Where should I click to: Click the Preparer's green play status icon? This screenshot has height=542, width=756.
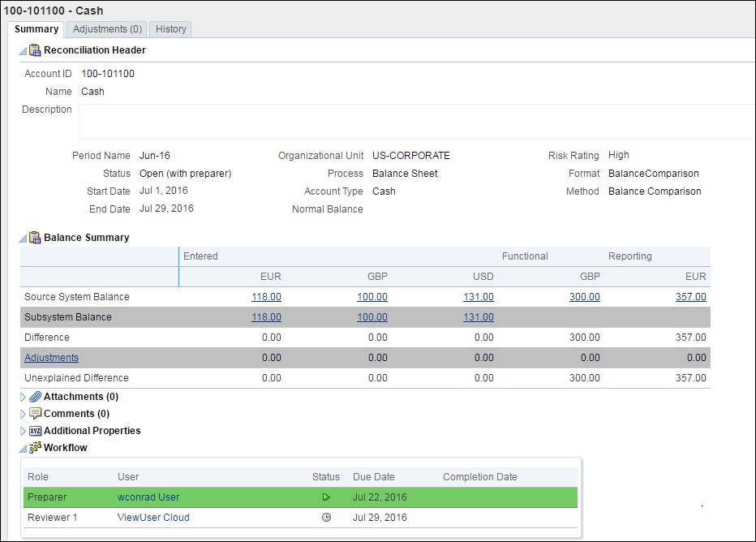(327, 497)
